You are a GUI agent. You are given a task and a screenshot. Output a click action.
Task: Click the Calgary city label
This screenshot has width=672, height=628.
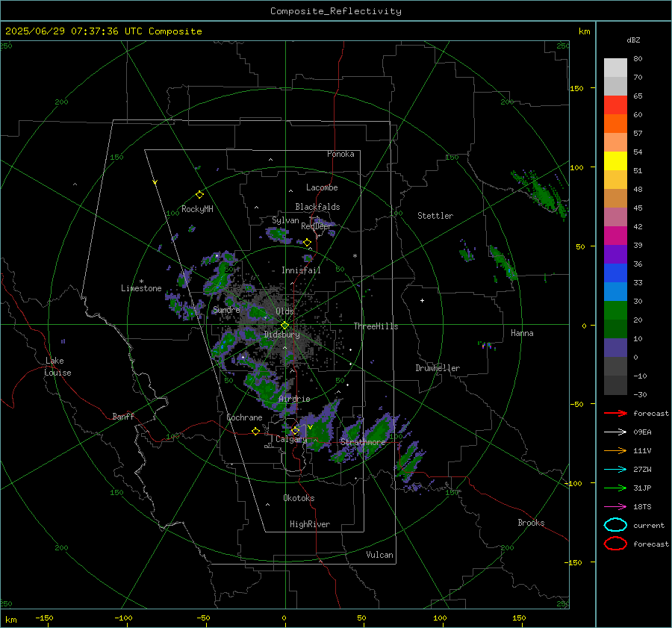coord(291,439)
